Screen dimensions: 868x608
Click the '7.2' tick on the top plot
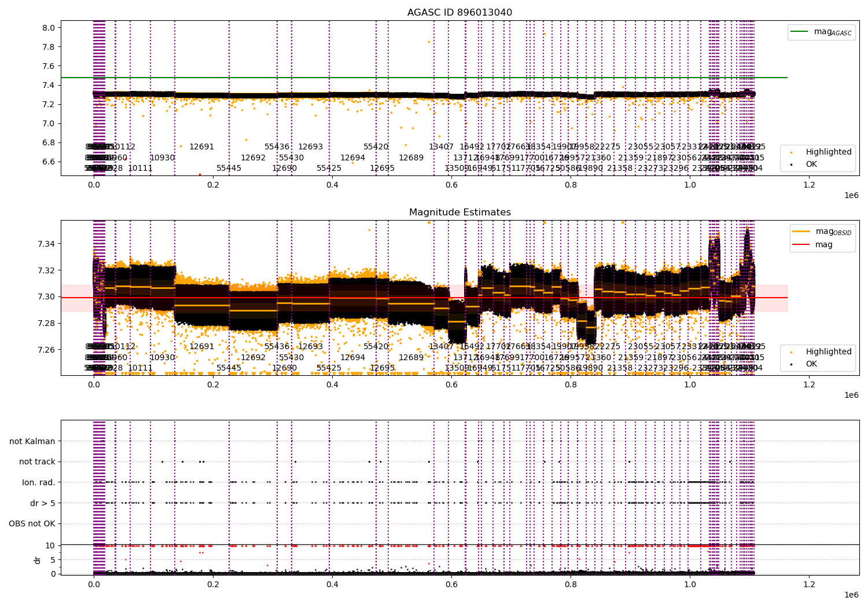49,104
